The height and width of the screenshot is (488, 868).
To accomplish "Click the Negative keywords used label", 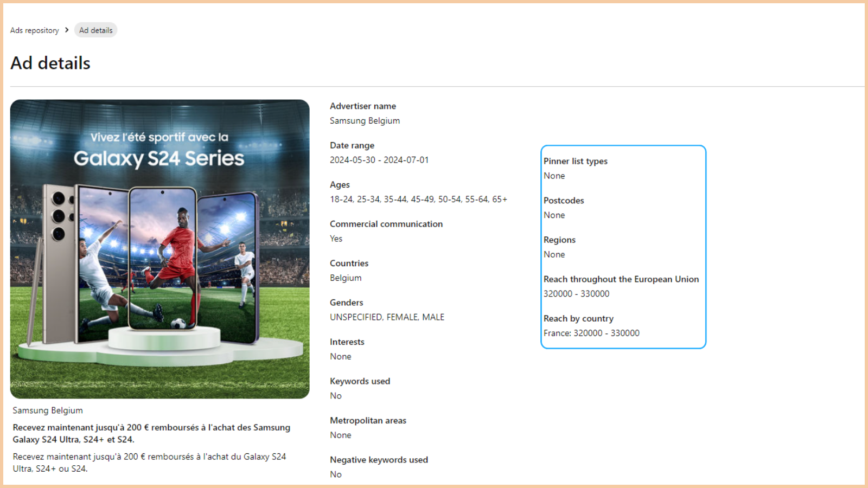I will point(379,460).
